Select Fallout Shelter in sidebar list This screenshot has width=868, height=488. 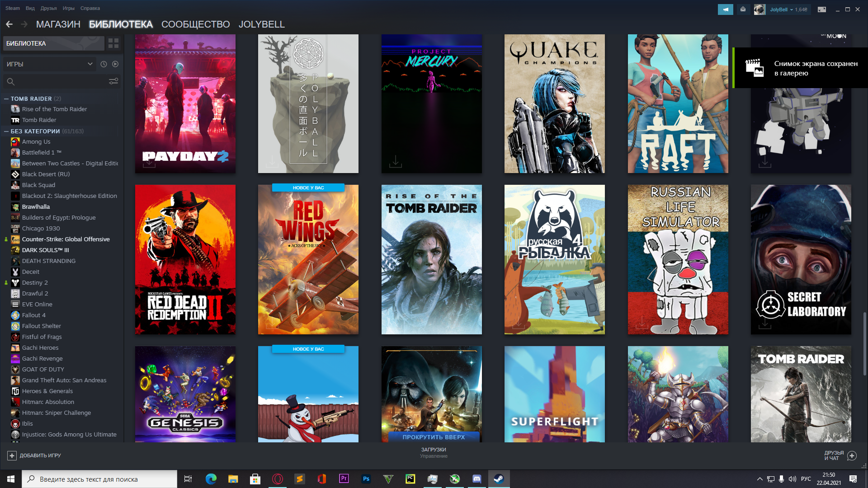41,326
